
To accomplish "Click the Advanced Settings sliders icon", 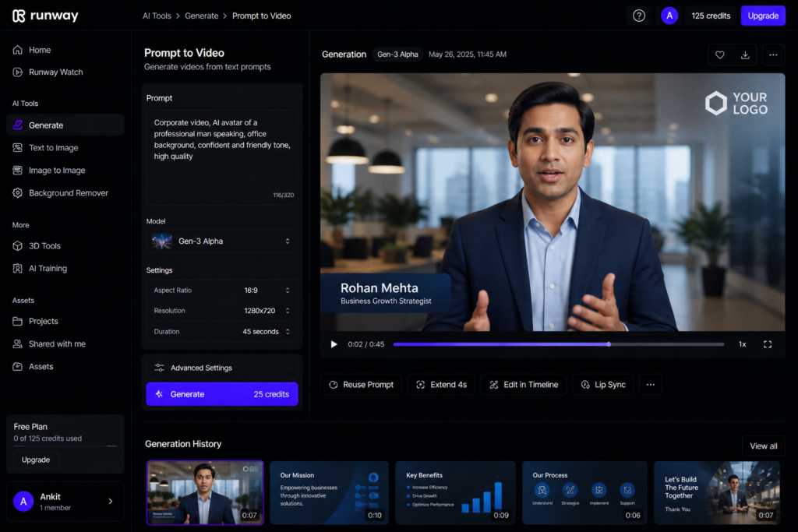I will tap(159, 368).
